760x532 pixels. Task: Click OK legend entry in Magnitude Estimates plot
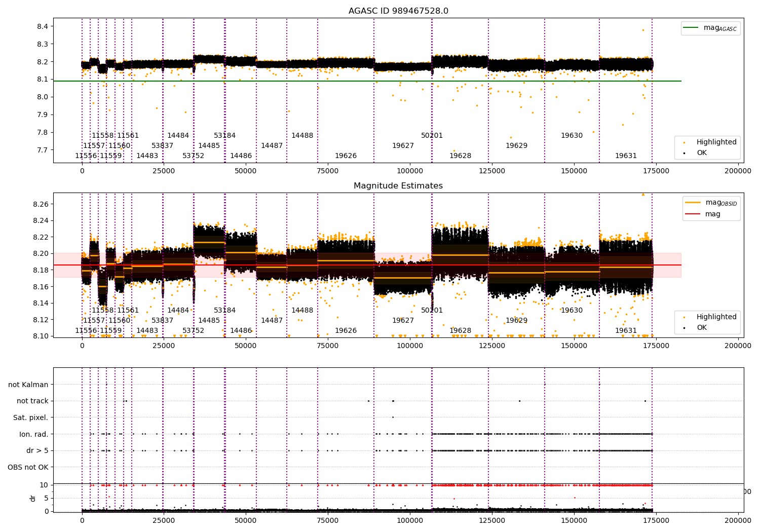point(695,327)
